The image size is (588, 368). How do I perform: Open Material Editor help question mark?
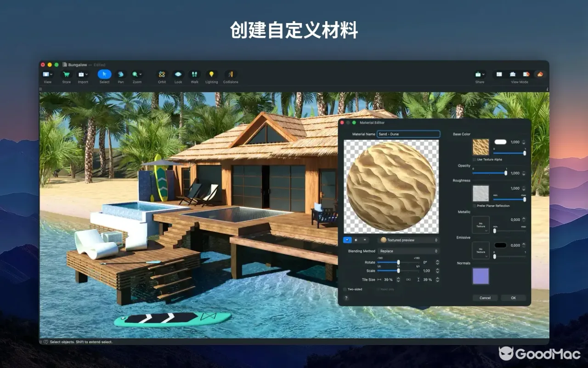click(x=346, y=298)
